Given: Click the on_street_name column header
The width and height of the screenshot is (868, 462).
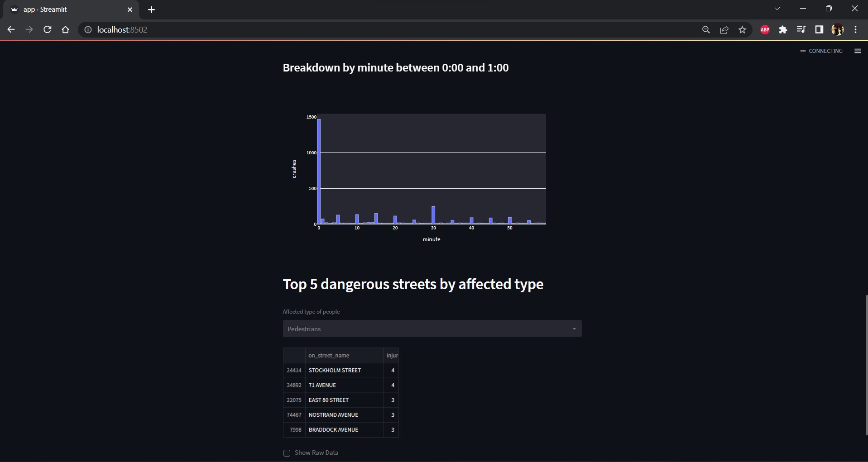Looking at the screenshot, I should pyautogui.click(x=344, y=355).
